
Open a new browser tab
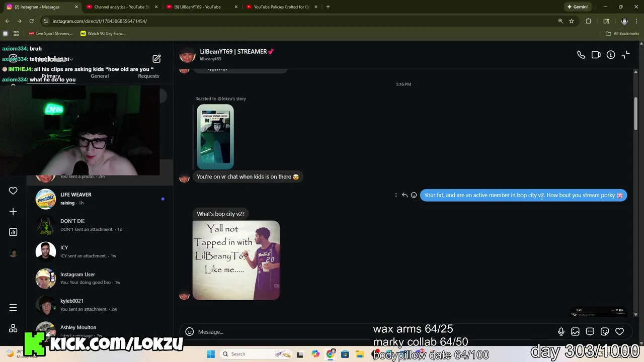(328, 7)
